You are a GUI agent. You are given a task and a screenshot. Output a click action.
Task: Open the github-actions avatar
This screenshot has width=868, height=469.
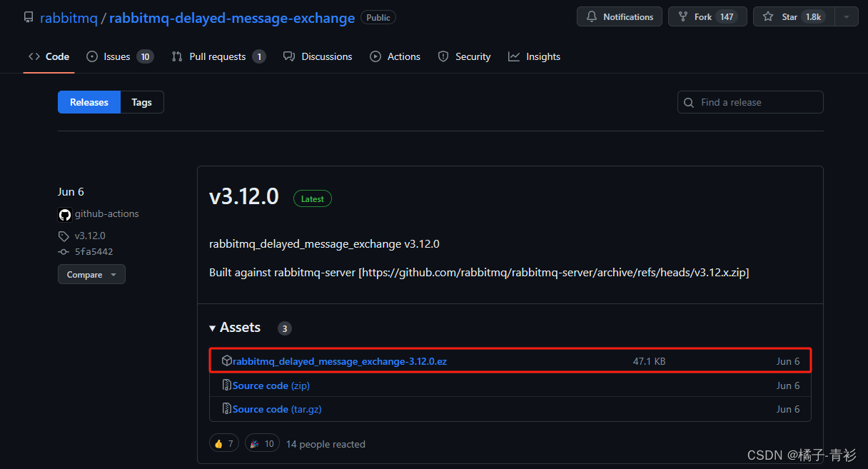tap(64, 214)
